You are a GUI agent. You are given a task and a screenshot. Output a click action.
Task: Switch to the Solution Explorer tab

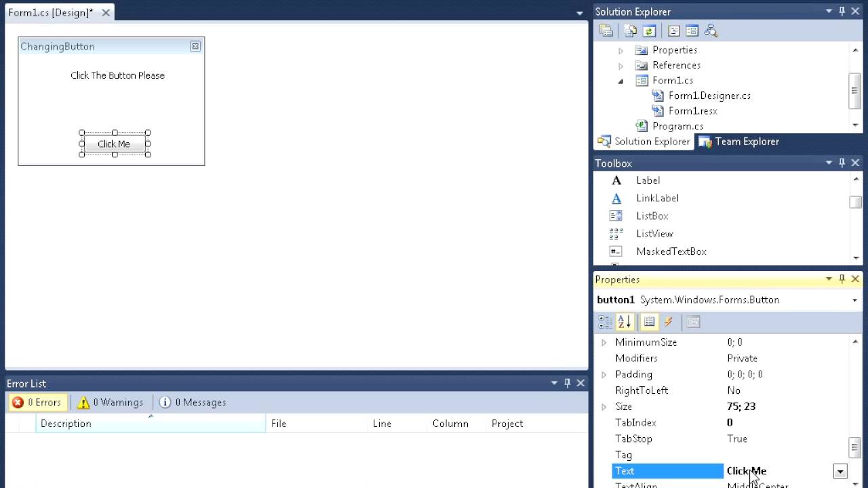[644, 142]
